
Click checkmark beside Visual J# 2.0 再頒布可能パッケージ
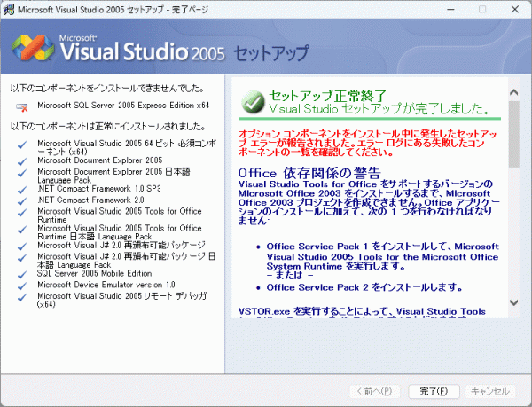pos(22,247)
